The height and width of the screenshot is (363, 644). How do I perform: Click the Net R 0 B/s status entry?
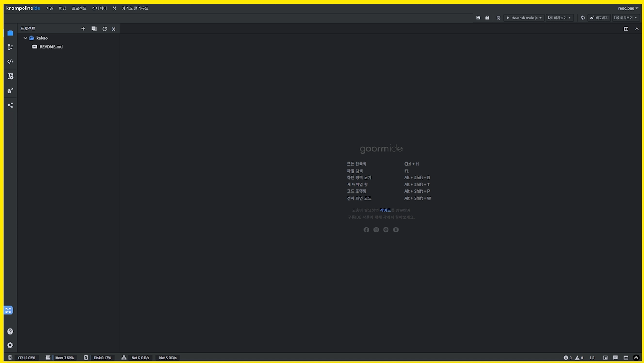140,358
